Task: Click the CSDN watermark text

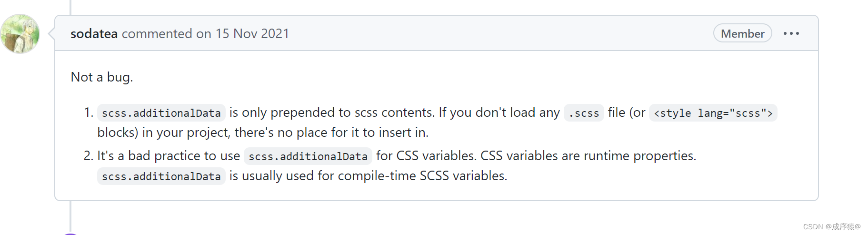Action: coord(832,227)
